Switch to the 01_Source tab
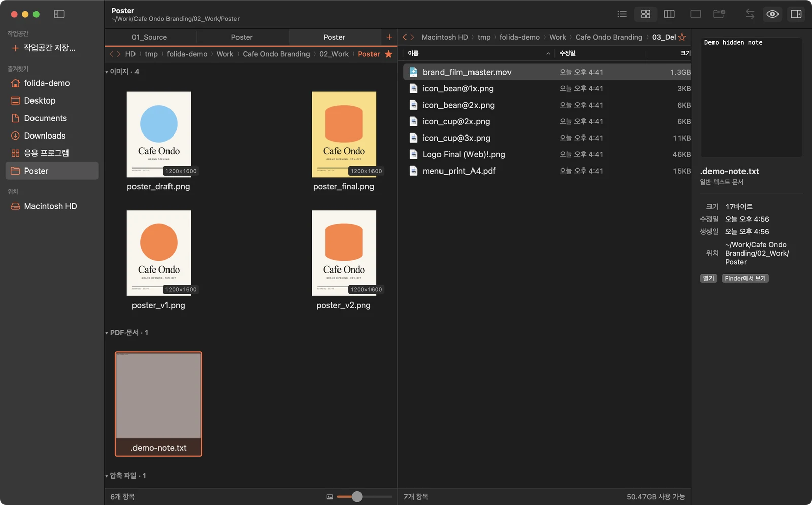The width and height of the screenshot is (812, 505). (x=150, y=37)
